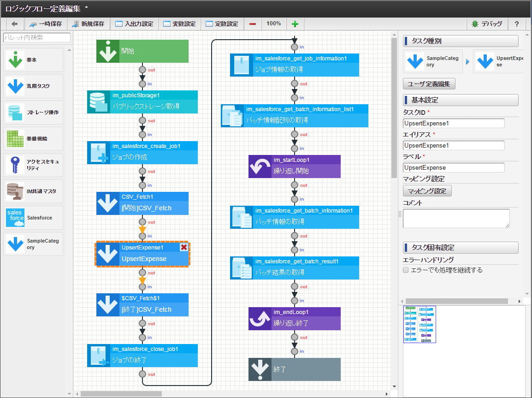Edit the エイリアス alias field
The image size is (532, 398).
[454, 146]
